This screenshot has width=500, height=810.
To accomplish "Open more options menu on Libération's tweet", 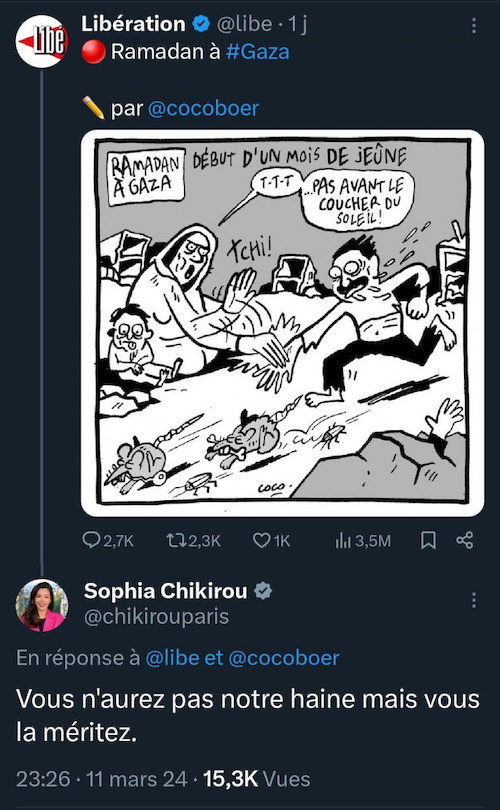I will click(474, 25).
